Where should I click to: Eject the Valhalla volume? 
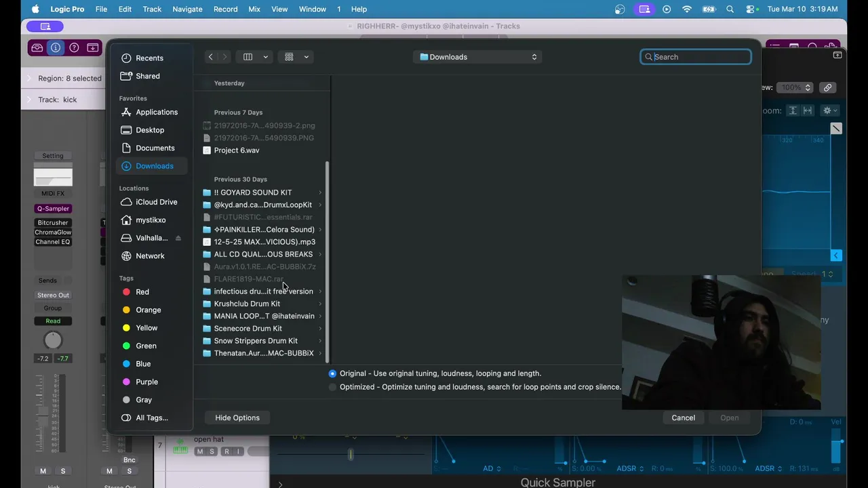click(x=178, y=238)
